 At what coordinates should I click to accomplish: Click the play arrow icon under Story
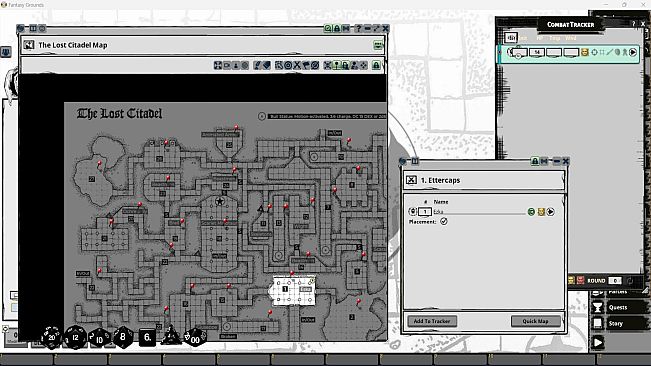[x=598, y=342]
